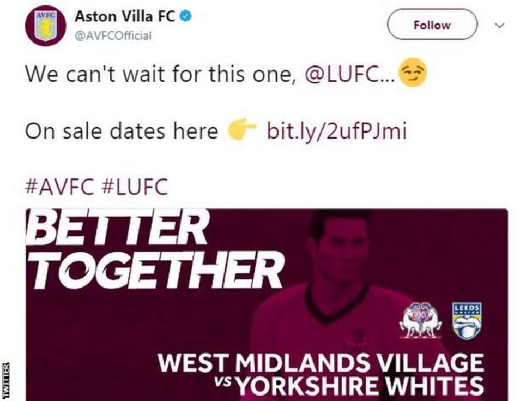
Task: Click the blue verified badge
Action: pyautogui.click(x=186, y=17)
